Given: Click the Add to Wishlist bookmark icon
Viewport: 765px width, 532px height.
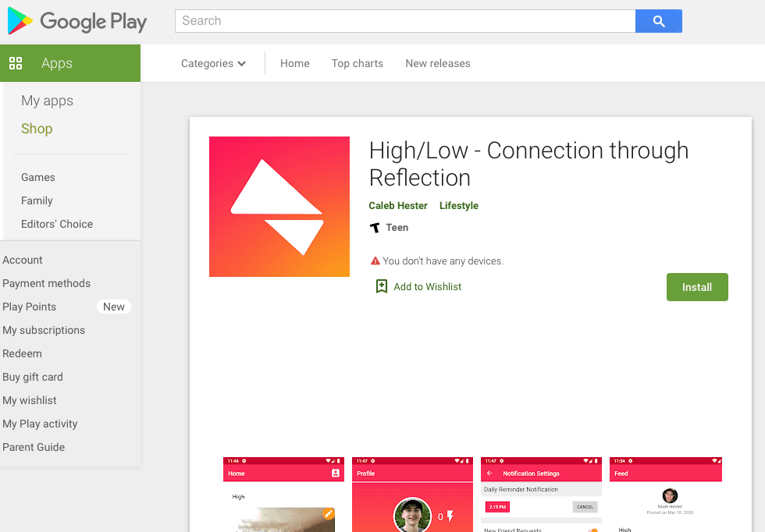Looking at the screenshot, I should [382, 286].
